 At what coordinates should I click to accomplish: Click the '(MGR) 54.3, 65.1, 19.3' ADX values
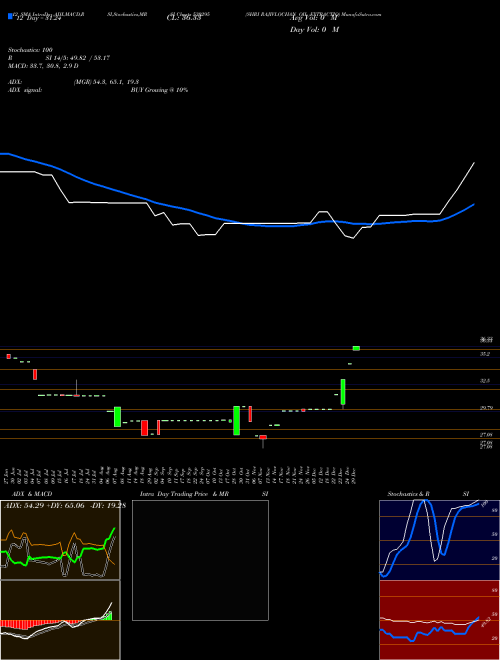106,82
